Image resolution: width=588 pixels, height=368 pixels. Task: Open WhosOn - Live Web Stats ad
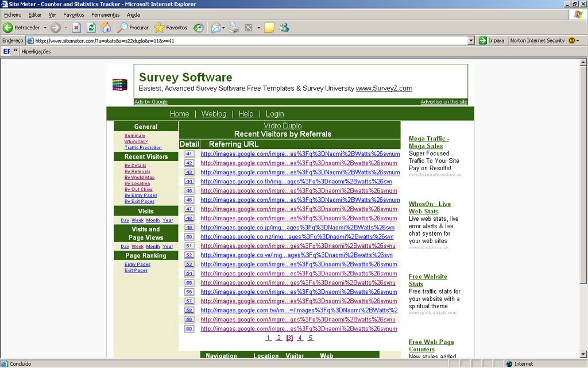(430, 208)
